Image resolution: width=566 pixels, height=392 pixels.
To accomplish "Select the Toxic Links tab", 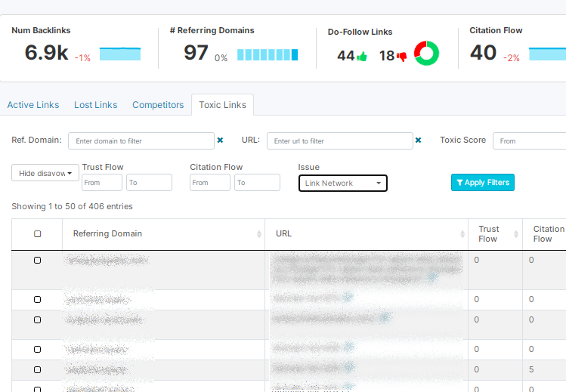I will tap(223, 105).
